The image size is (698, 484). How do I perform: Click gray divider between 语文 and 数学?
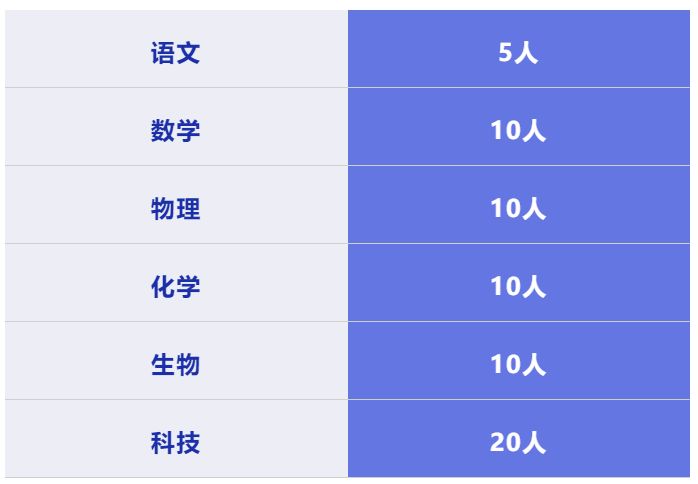pyautogui.click(x=176, y=88)
